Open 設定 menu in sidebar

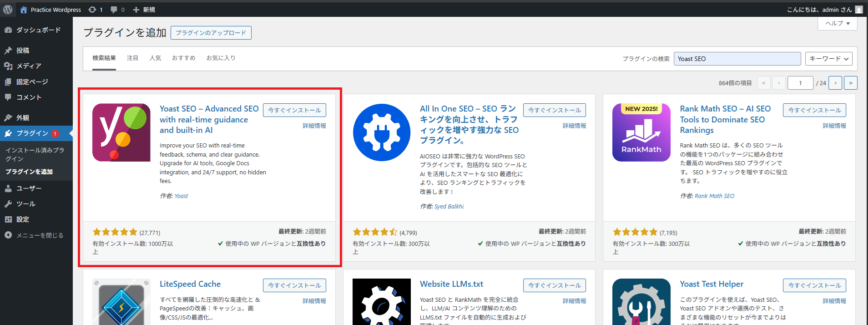pos(36,219)
